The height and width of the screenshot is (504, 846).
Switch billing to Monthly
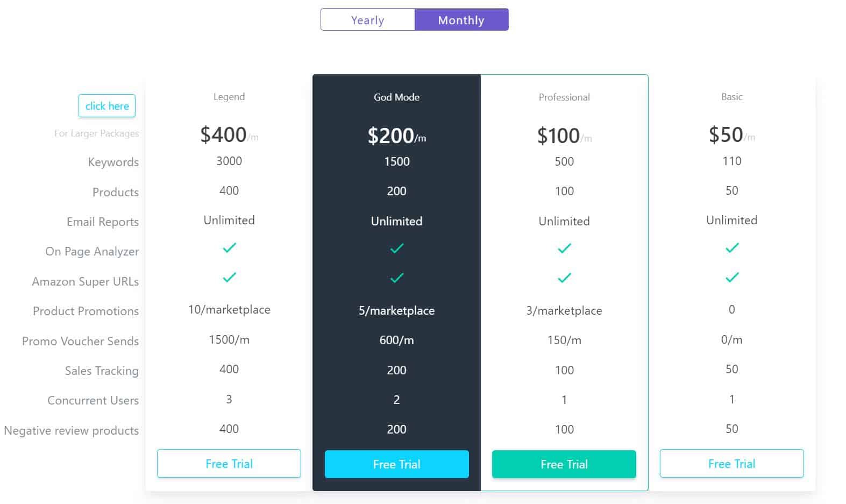pyautogui.click(x=461, y=19)
